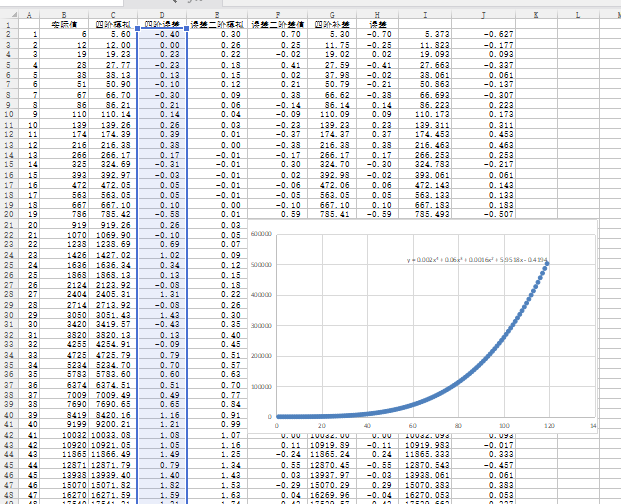The height and width of the screenshot is (504, 621).
Task: Click cell containing -0.627
Action: [484, 34]
